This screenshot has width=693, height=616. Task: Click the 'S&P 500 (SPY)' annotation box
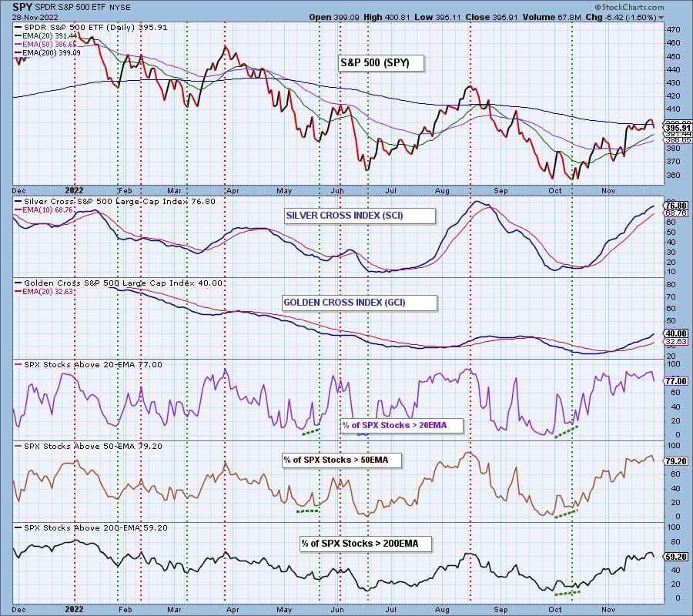coord(381,62)
